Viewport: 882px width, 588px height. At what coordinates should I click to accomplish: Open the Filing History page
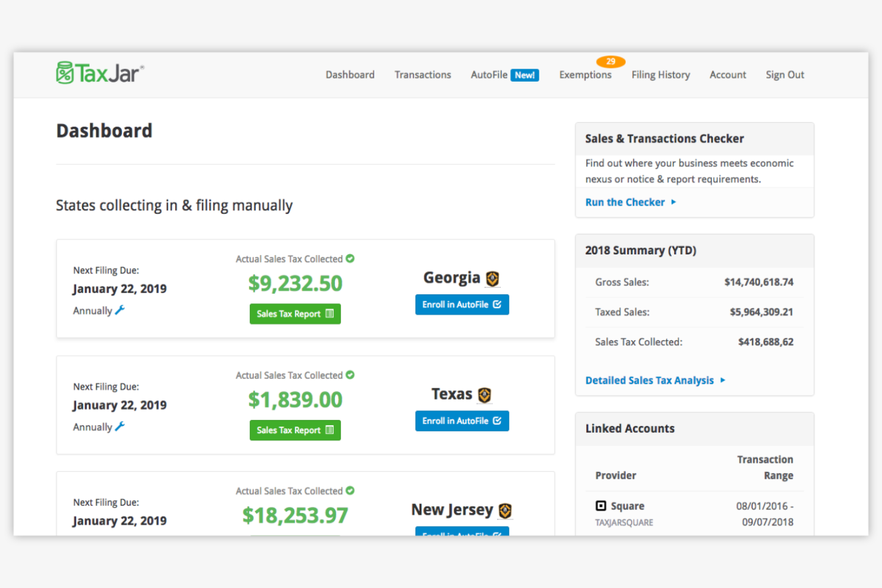660,74
